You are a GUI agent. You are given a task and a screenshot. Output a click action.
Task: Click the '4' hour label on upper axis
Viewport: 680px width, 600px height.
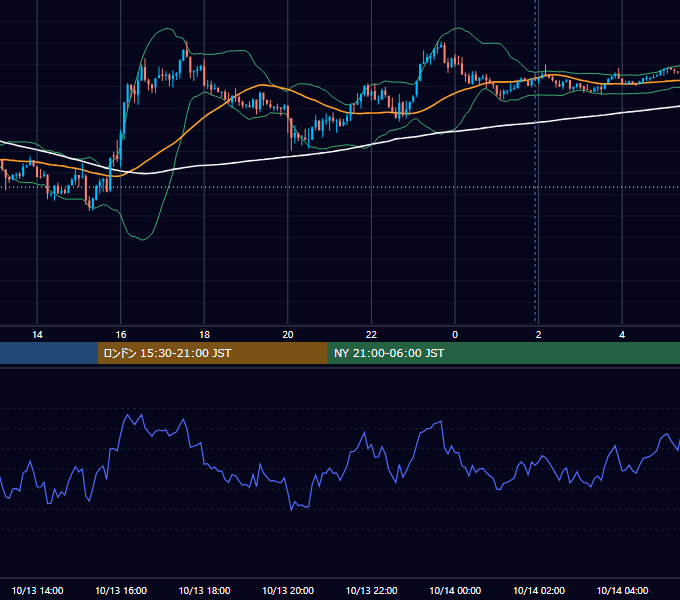coord(622,335)
